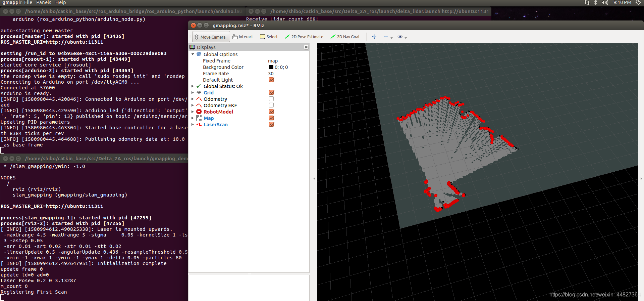Image resolution: width=644 pixels, height=301 pixels.
Task: Uncheck the Grid display checkbox
Action: point(272,92)
